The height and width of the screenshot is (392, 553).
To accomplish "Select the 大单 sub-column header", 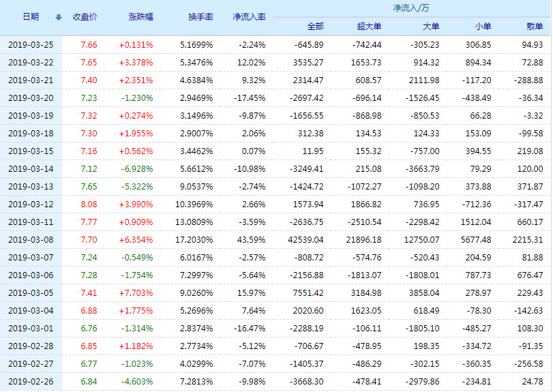I will (431, 27).
